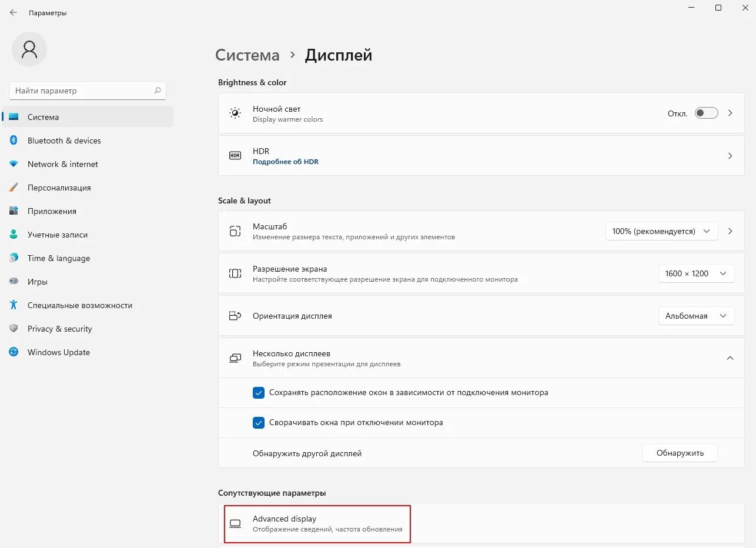Select Privacy & security in the sidebar
The width and height of the screenshot is (756, 548).
tap(60, 329)
